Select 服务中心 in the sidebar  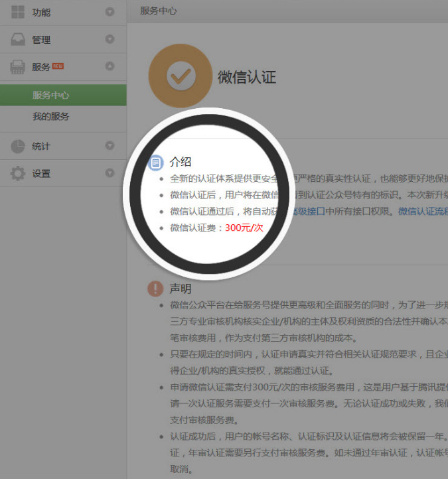click(x=63, y=96)
